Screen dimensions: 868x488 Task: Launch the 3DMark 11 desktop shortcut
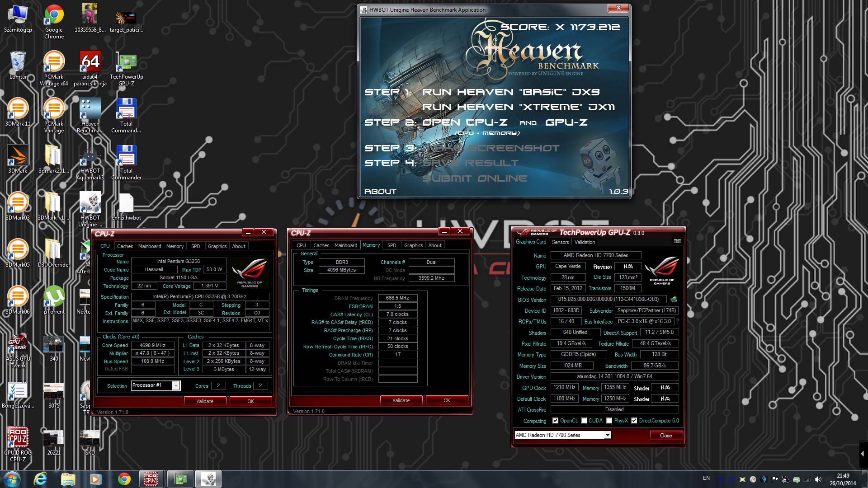pyautogui.click(x=18, y=112)
